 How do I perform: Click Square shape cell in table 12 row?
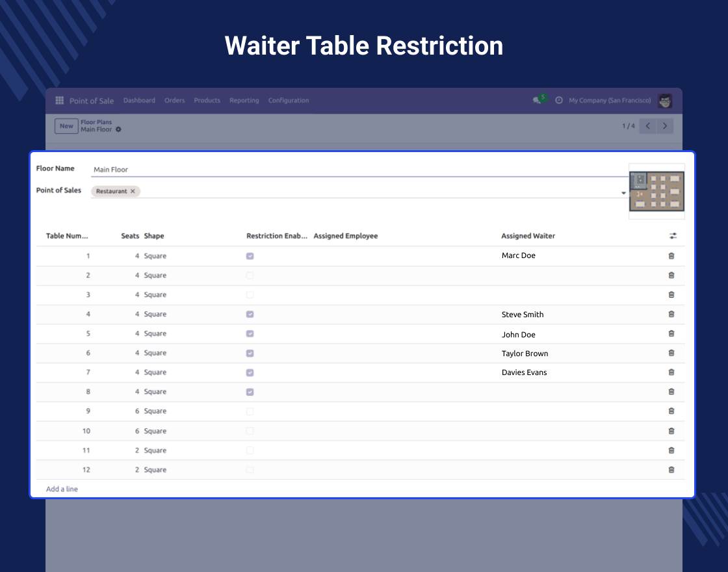[x=155, y=470]
